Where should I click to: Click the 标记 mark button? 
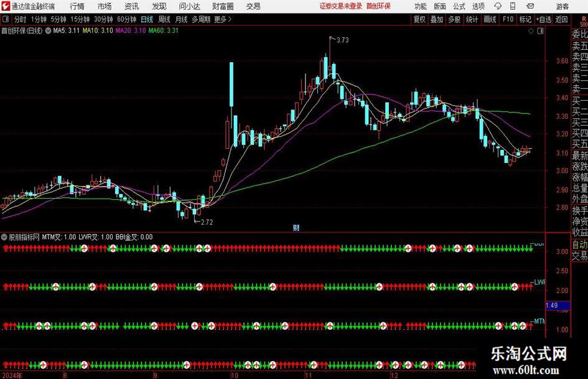525,19
